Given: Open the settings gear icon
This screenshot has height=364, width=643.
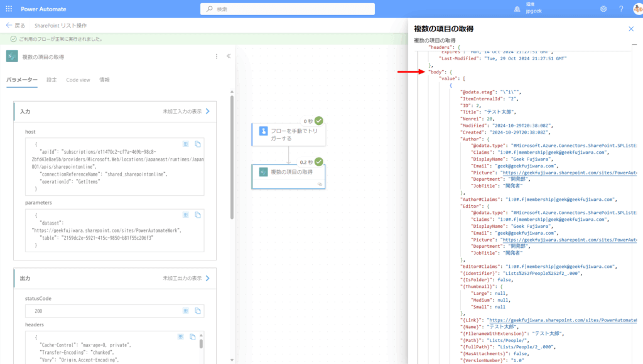Looking at the screenshot, I should [x=603, y=9].
